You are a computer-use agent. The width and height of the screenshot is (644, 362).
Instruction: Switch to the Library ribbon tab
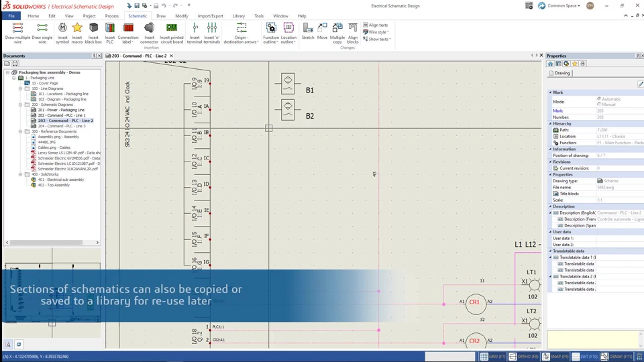coord(239,16)
